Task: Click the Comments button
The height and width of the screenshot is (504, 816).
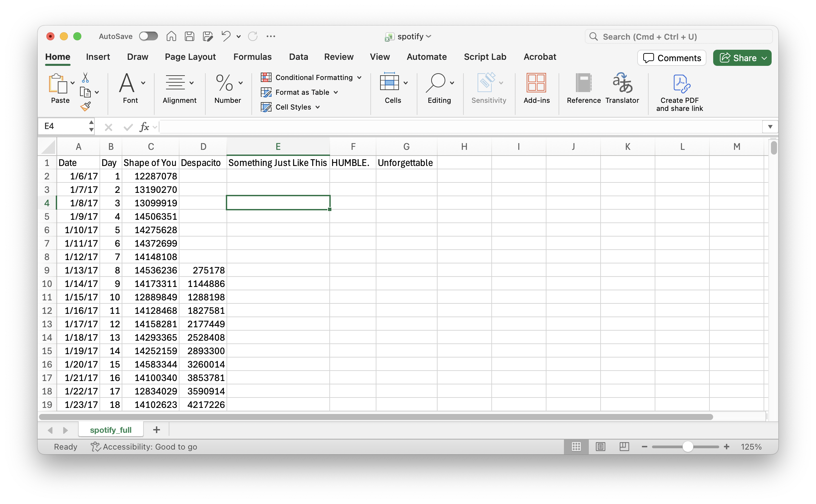Action: pos(671,58)
